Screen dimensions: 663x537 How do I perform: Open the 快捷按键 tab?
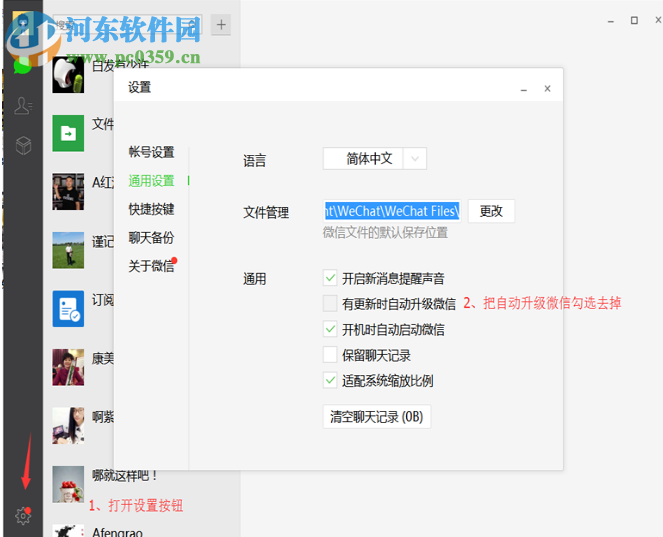pyautogui.click(x=151, y=209)
